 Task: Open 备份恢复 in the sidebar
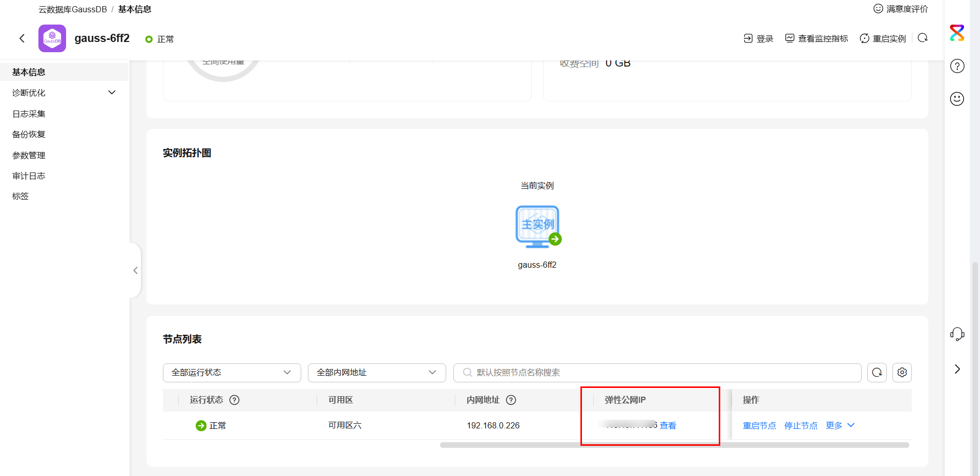[x=29, y=134]
